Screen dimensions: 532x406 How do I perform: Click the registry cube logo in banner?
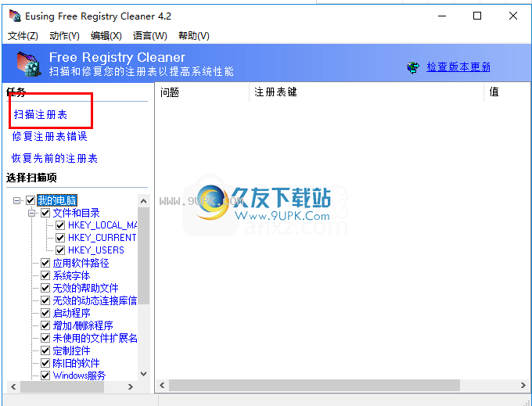(29, 64)
